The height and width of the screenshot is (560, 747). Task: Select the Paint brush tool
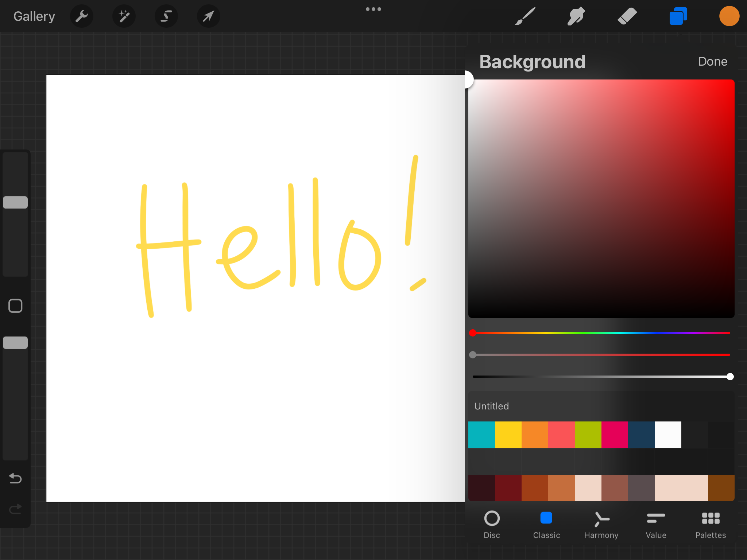pos(525,16)
